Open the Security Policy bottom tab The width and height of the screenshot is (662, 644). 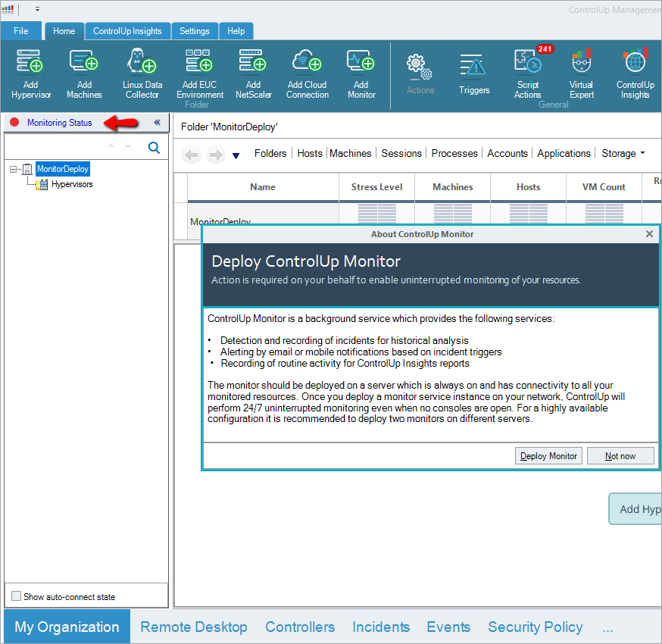(x=536, y=627)
